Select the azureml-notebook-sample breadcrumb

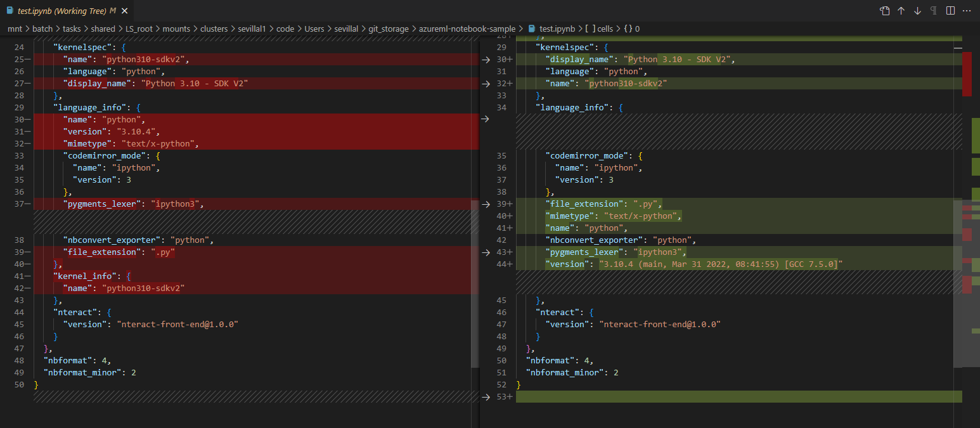468,29
